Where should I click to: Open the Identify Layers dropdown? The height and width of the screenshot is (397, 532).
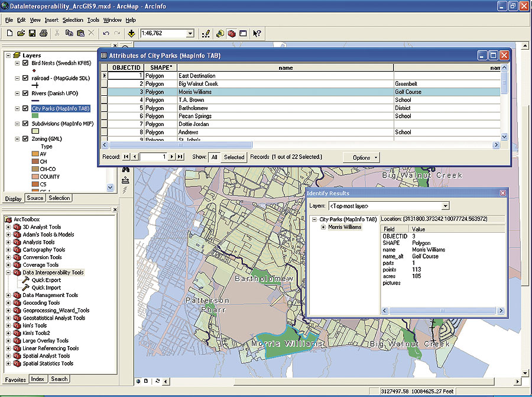click(x=445, y=206)
